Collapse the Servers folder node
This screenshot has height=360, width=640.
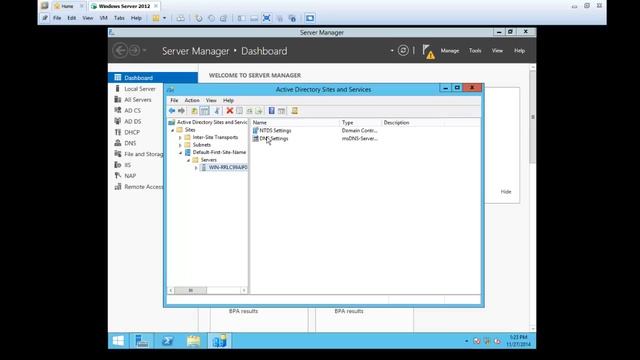pyautogui.click(x=188, y=160)
